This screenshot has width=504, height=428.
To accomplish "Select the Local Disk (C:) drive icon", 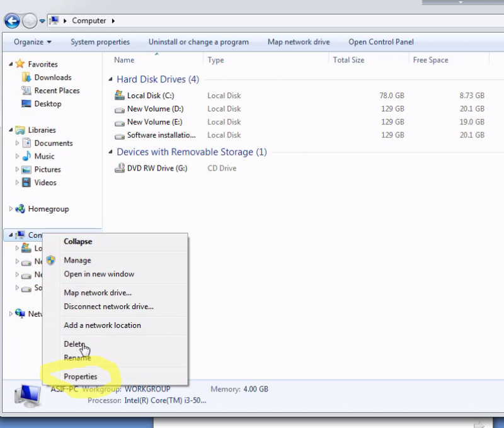I will tap(119, 96).
